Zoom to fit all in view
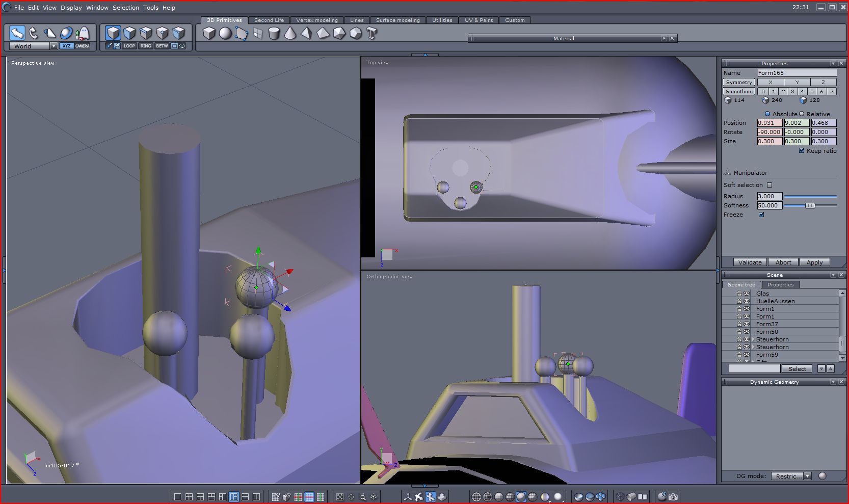This screenshot has height=504, width=849. 340,497
